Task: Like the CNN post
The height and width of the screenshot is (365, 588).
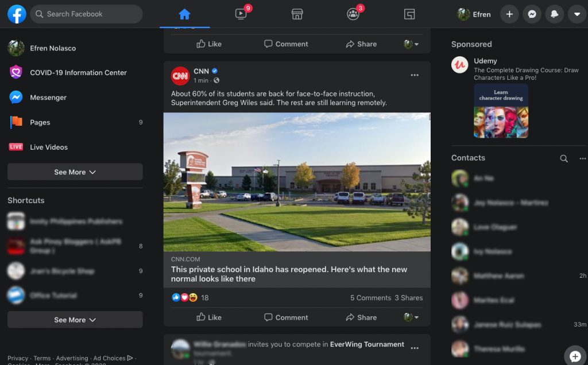Action: click(209, 317)
